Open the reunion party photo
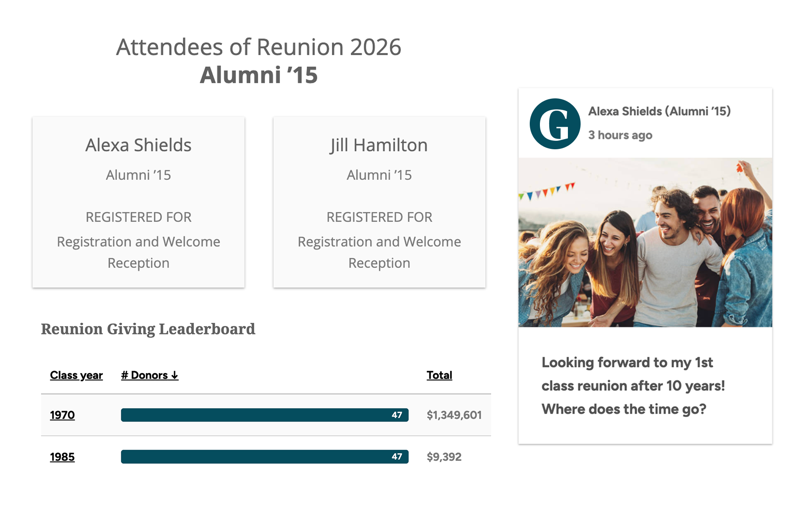 pos(645,242)
